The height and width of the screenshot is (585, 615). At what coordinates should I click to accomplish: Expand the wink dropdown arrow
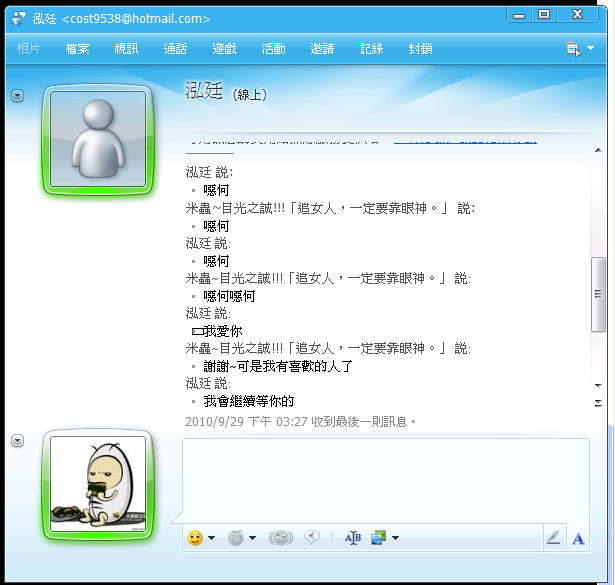[253, 538]
